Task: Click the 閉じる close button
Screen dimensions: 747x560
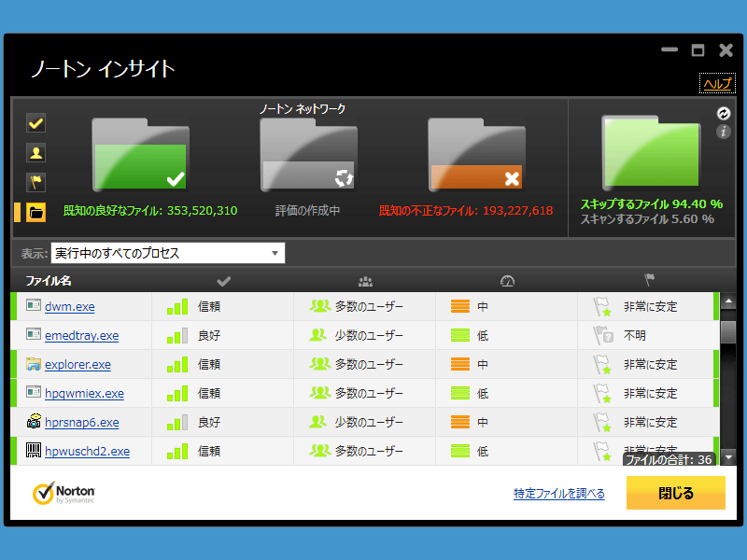Action: 675,493
